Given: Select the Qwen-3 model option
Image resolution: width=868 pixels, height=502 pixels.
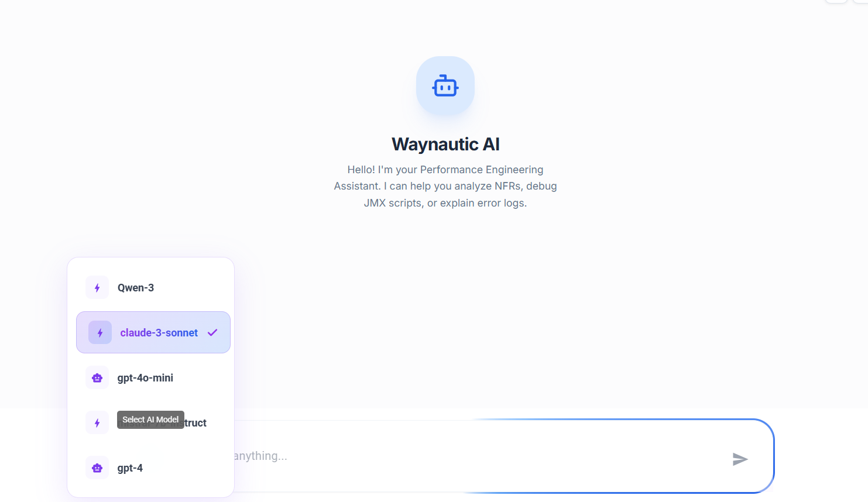Looking at the screenshot, I should click(136, 288).
